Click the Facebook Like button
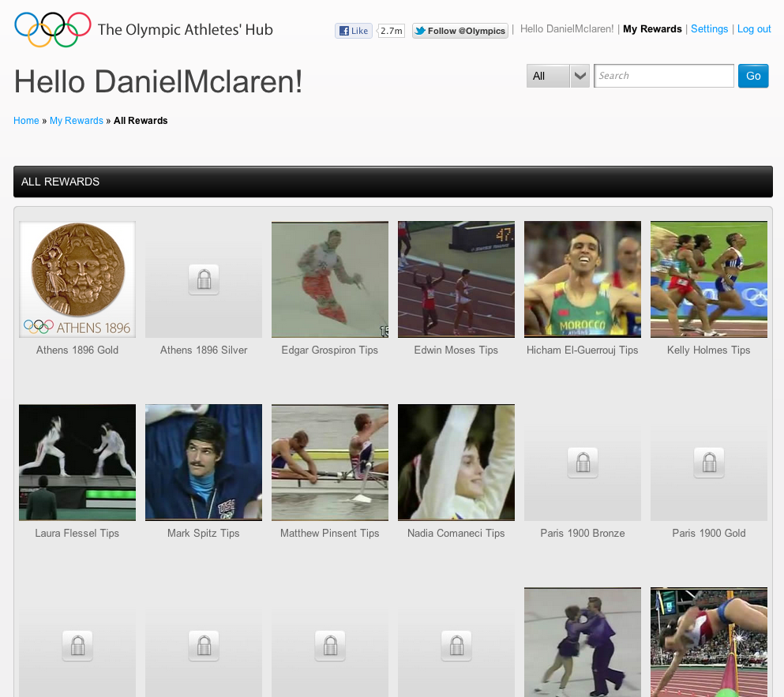The image size is (784, 697). tap(353, 31)
